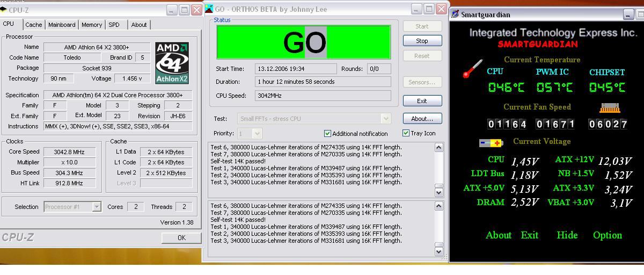This screenshot has width=644, height=275.
Task: Open the About tab in CPU-Z
Action: point(139,25)
